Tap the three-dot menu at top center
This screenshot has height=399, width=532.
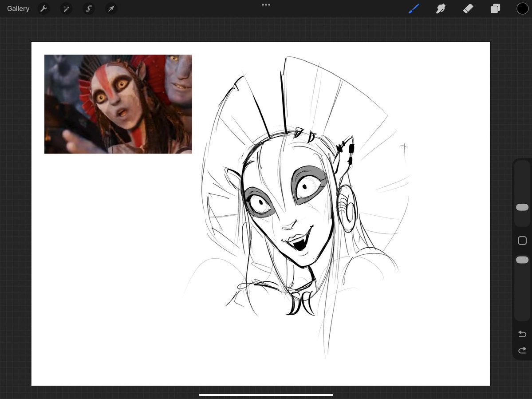[x=266, y=5]
